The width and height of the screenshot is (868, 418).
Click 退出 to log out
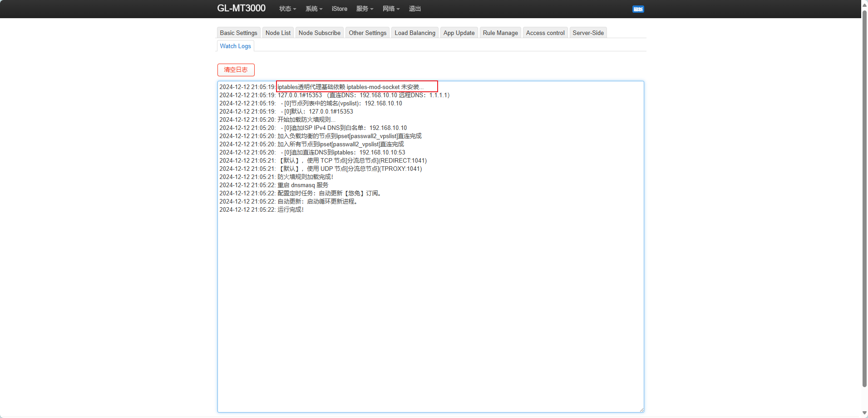[414, 9]
